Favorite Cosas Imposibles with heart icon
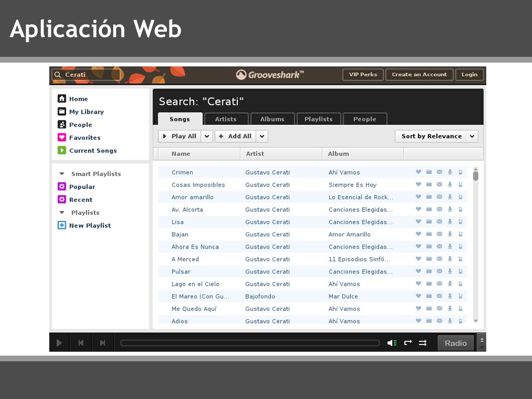The height and width of the screenshot is (399, 532). click(x=418, y=184)
